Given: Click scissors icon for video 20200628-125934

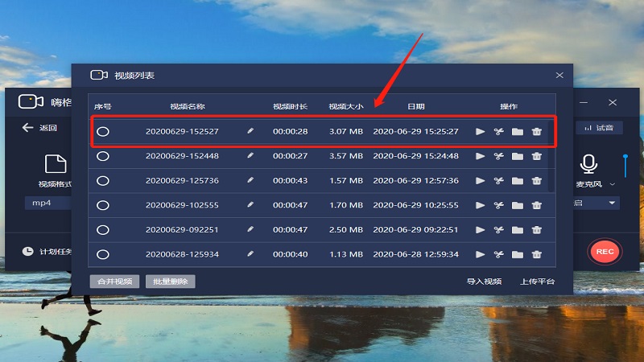Looking at the screenshot, I should click(x=499, y=254).
